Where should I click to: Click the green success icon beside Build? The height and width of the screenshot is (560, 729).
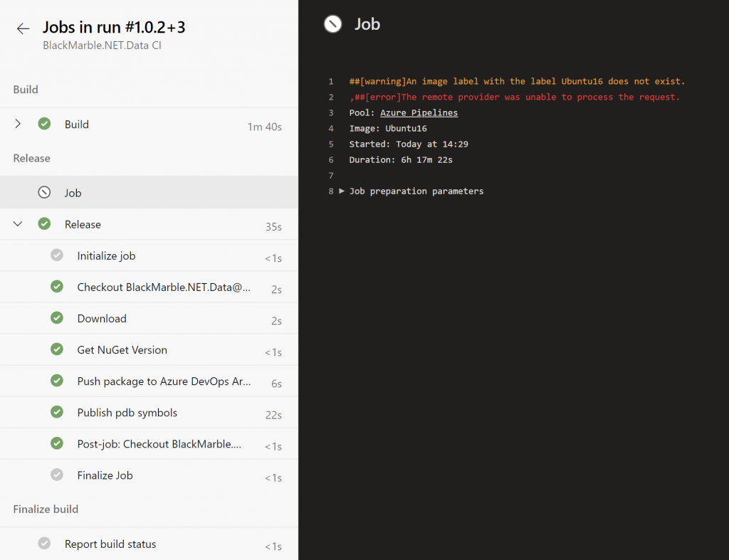(x=44, y=124)
